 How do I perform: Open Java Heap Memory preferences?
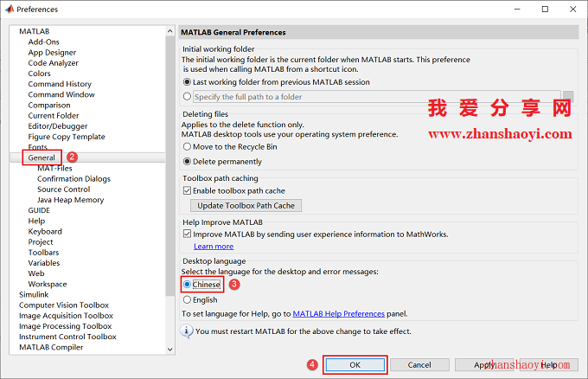click(x=71, y=200)
